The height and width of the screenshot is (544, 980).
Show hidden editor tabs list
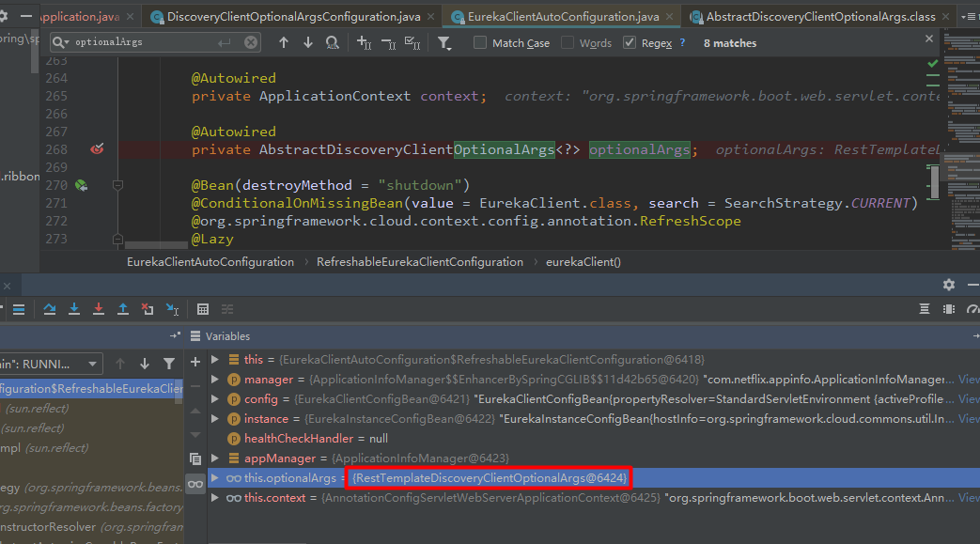[970, 17]
